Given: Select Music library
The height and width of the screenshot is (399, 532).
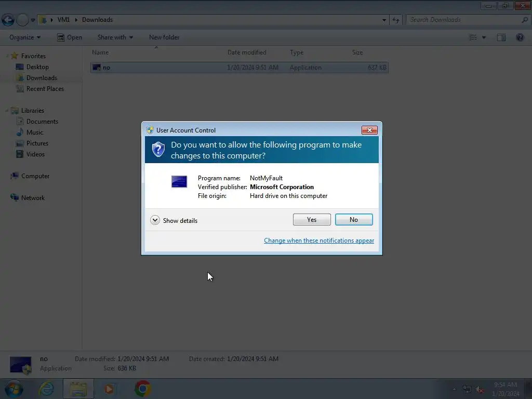Looking at the screenshot, I should (35, 132).
